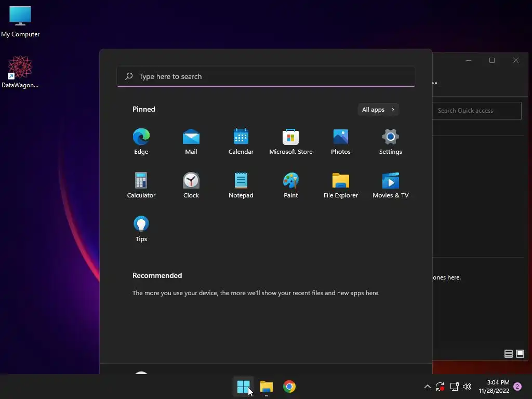The image size is (532, 399).
Task: Select the DataWagon desktop shortcut
Action: [20, 72]
